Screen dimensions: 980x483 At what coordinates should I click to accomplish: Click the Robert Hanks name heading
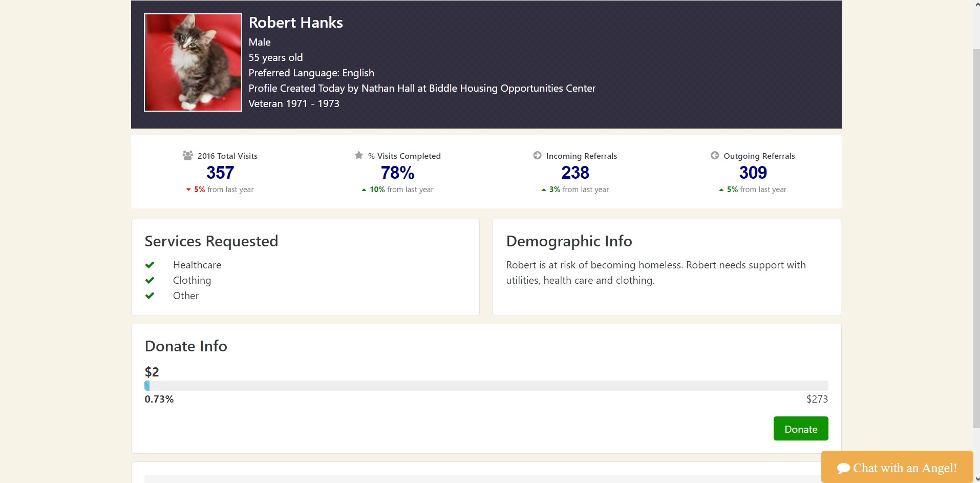295,23
